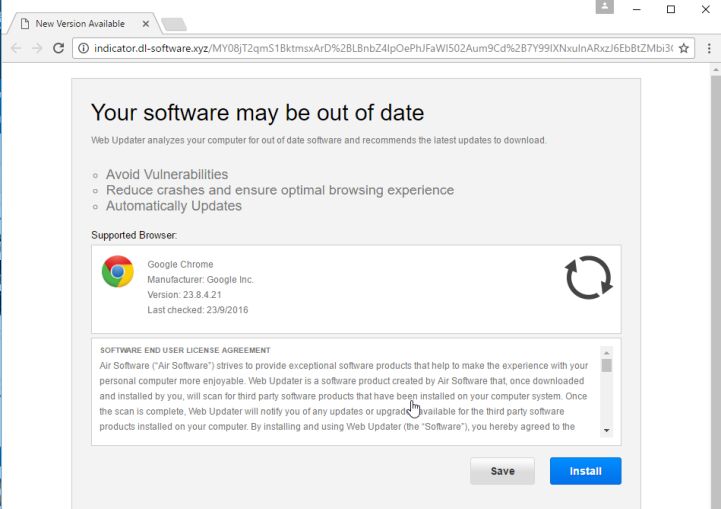
Task: Click the license agreement scrollbar thumb
Action: coord(606,365)
